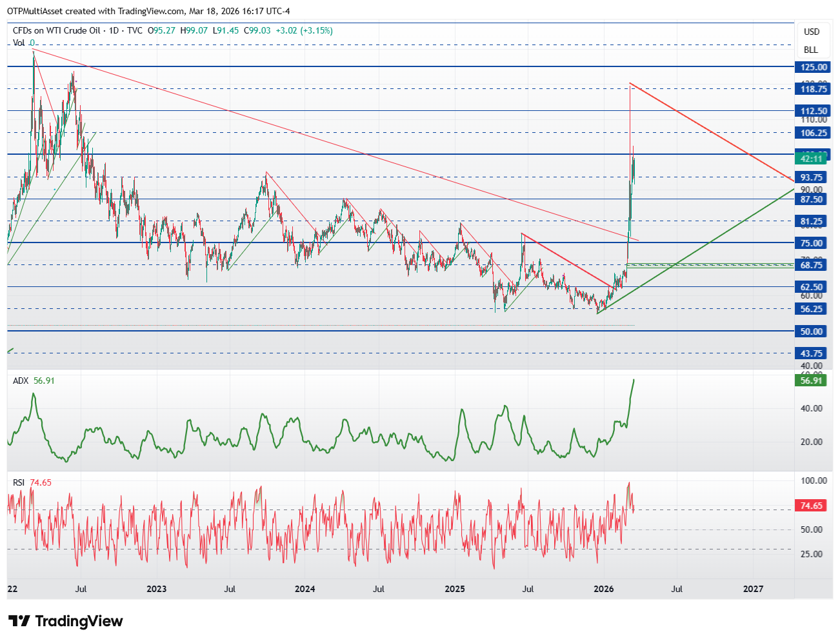This screenshot has width=840, height=643.
Task: Click the 2026 marker on time axis
Action: click(x=603, y=589)
